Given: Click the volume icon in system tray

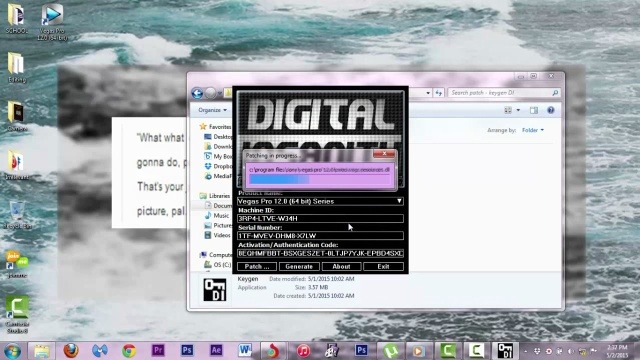Looking at the screenshot, I should point(571,351).
